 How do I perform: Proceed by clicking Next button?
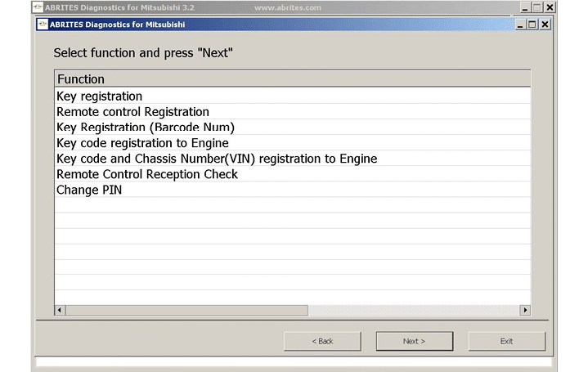[x=414, y=341]
